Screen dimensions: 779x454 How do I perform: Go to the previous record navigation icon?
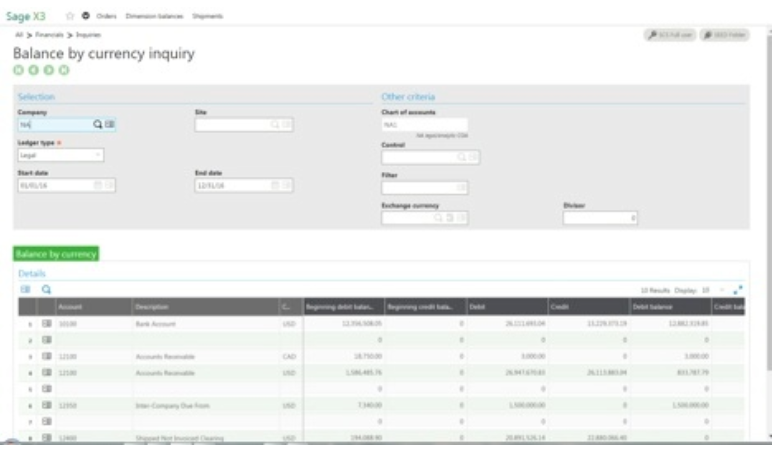33,70
